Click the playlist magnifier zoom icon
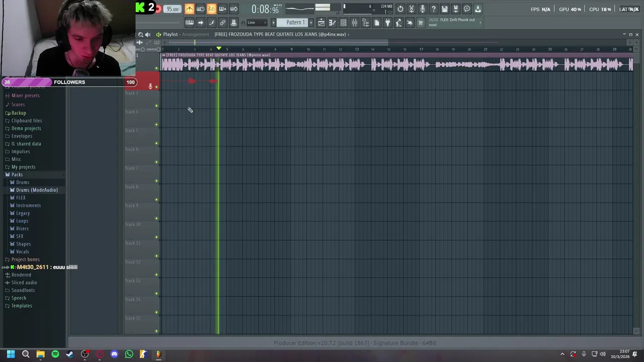Viewport: 644px width, 362px height. tap(140, 34)
